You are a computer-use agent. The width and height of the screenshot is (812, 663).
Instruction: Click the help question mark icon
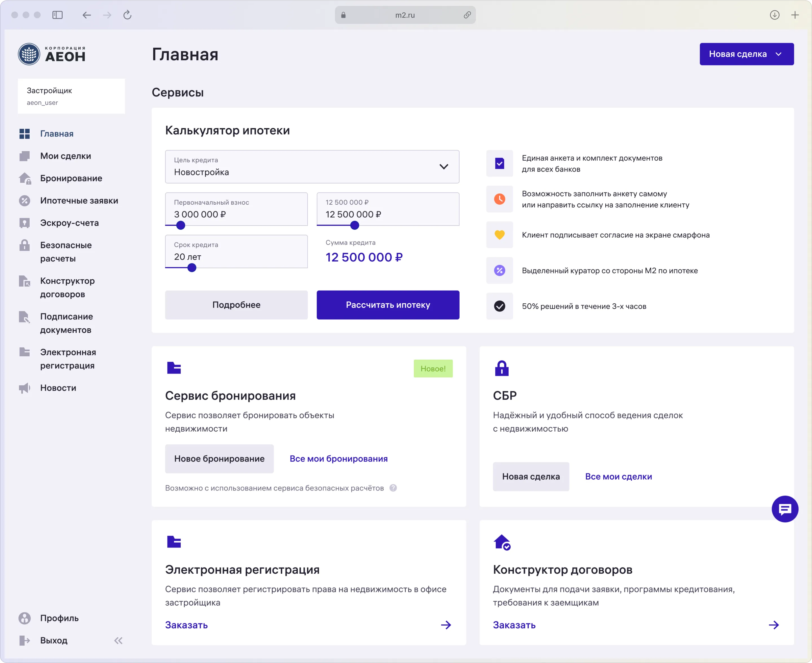[x=393, y=488]
